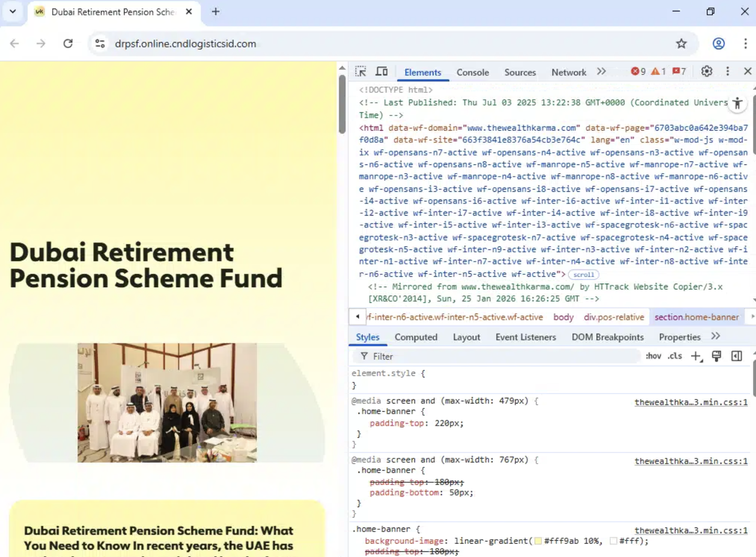Click the #fff9ab yellow color swatch

pos(538,541)
